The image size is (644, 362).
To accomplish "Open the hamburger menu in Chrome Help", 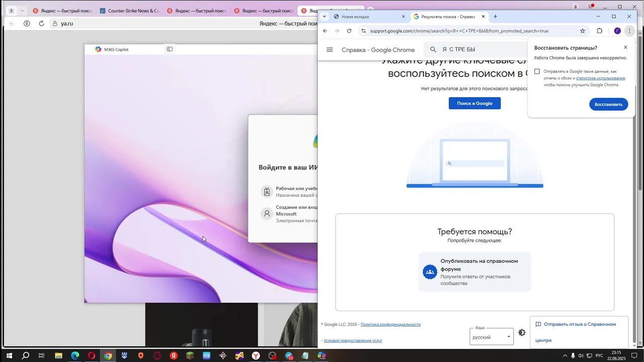I will click(x=330, y=50).
